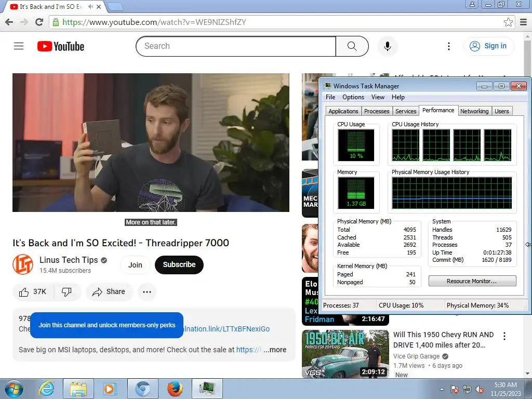Open the LTTxBFNexiGo link
Viewport: 532px width, 399px height.
click(x=227, y=329)
